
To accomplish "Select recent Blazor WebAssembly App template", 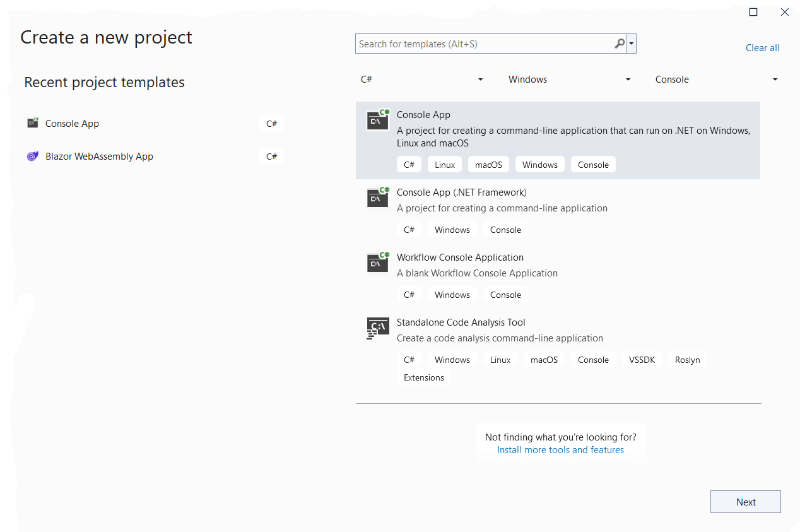I will (155, 157).
